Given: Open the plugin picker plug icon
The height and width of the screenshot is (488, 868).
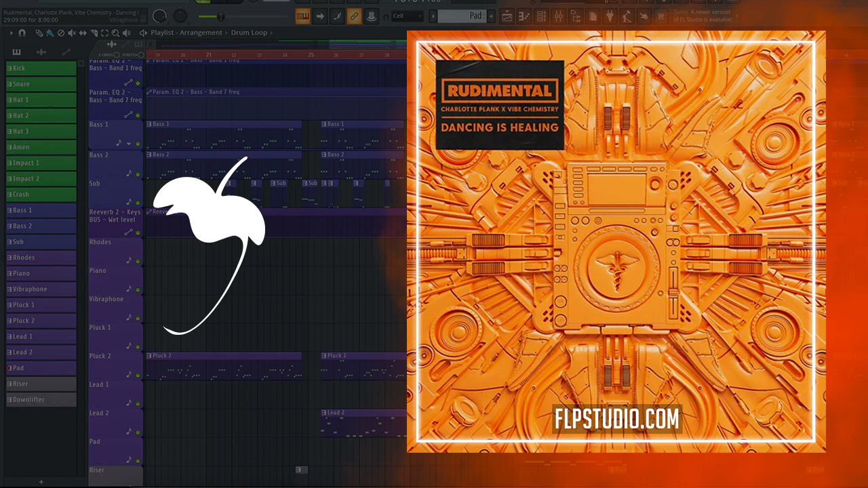Looking at the screenshot, I should [x=610, y=16].
